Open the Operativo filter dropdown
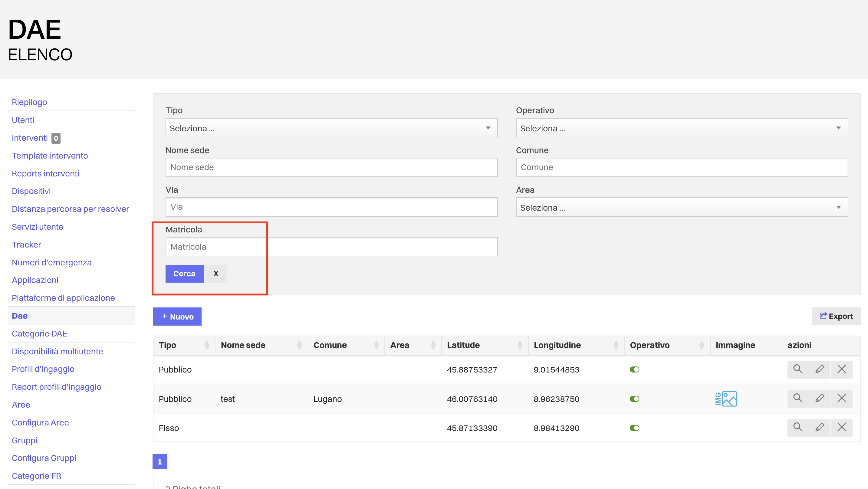Image resolution: width=868 pixels, height=489 pixels. 681,128
